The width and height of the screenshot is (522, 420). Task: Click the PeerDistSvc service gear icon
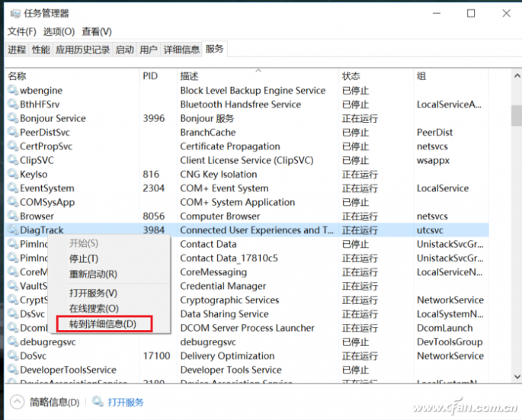pos(13,132)
